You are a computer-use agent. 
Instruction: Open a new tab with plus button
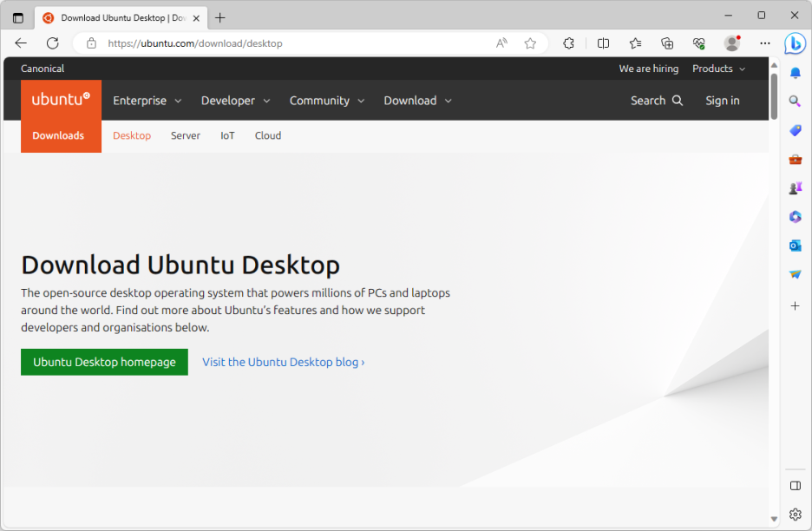(220, 18)
